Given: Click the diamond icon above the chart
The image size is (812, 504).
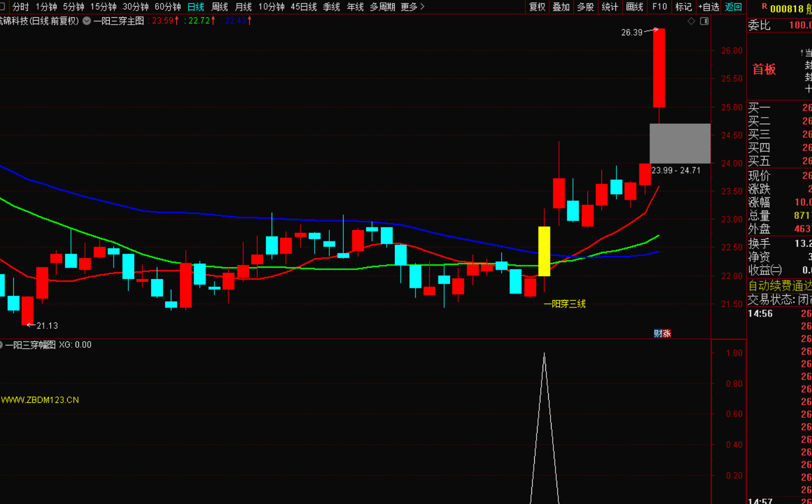Looking at the screenshot, I should [691, 21].
